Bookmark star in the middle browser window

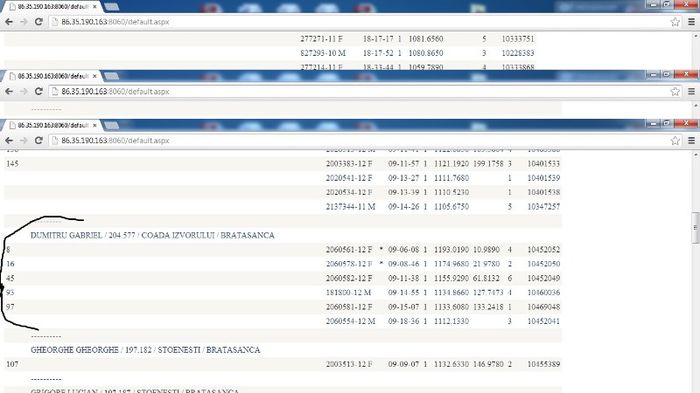point(675,92)
